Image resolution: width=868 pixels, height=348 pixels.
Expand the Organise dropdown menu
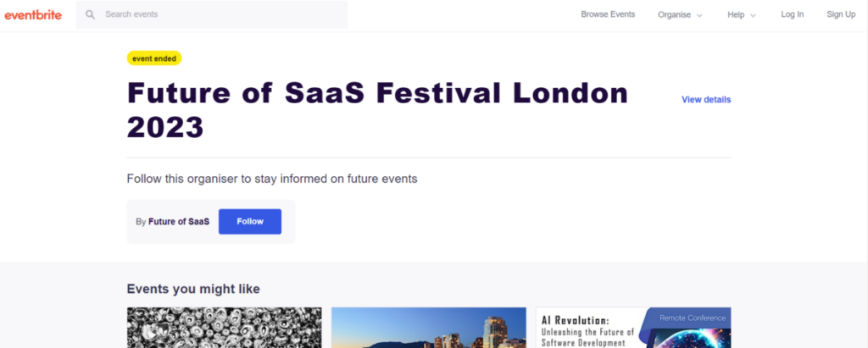(680, 15)
